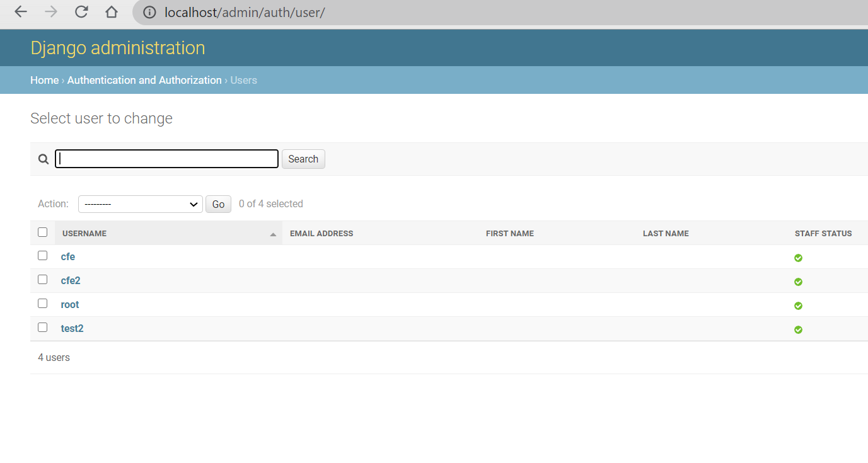Image resolution: width=868 pixels, height=463 pixels.
Task: Click the username sort arrow icon
Action: (x=273, y=234)
